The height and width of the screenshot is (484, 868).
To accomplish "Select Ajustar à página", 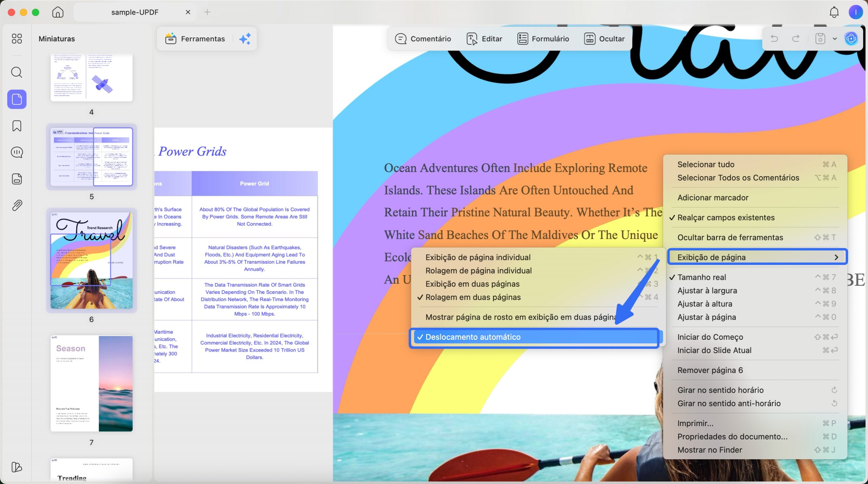I will pyautogui.click(x=755, y=317).
